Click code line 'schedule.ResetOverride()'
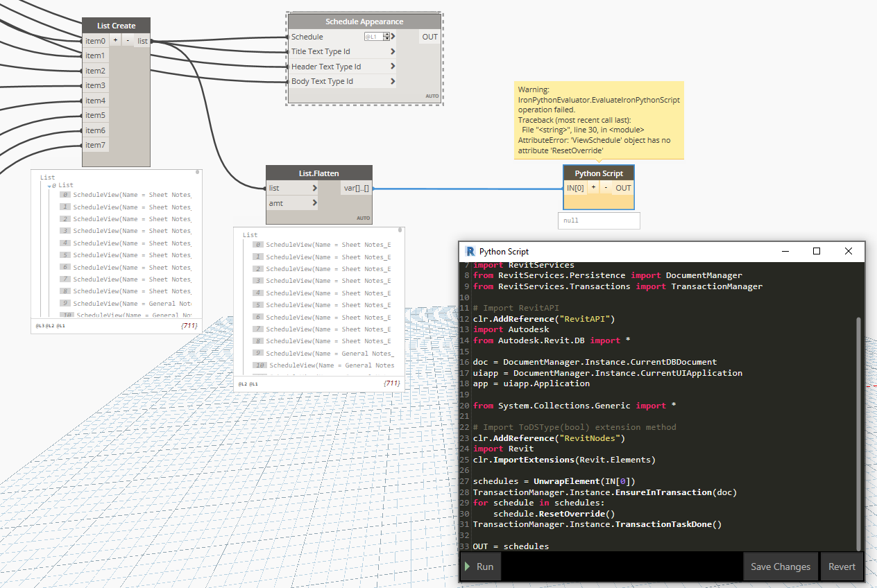877x588 pixels. pos(554,514)
